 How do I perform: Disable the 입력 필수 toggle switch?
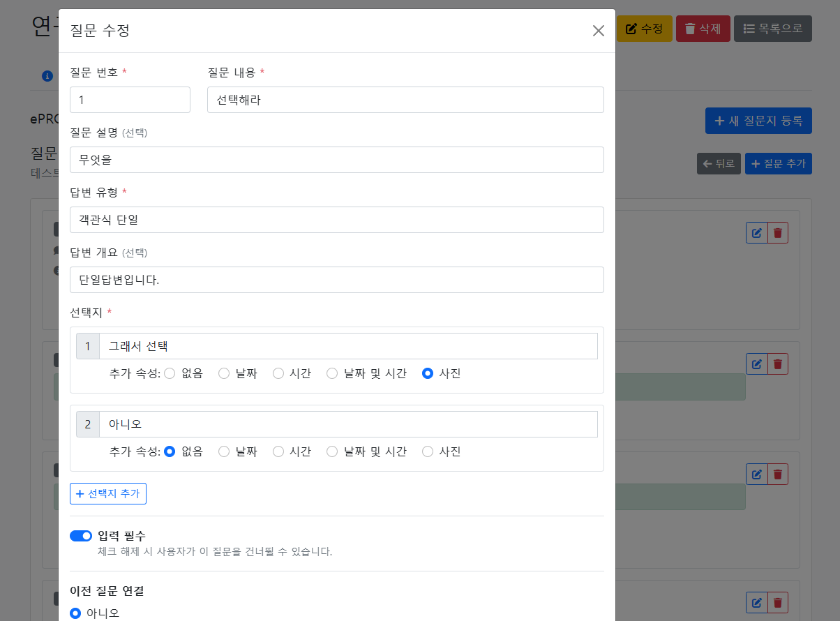coord(81,536)
